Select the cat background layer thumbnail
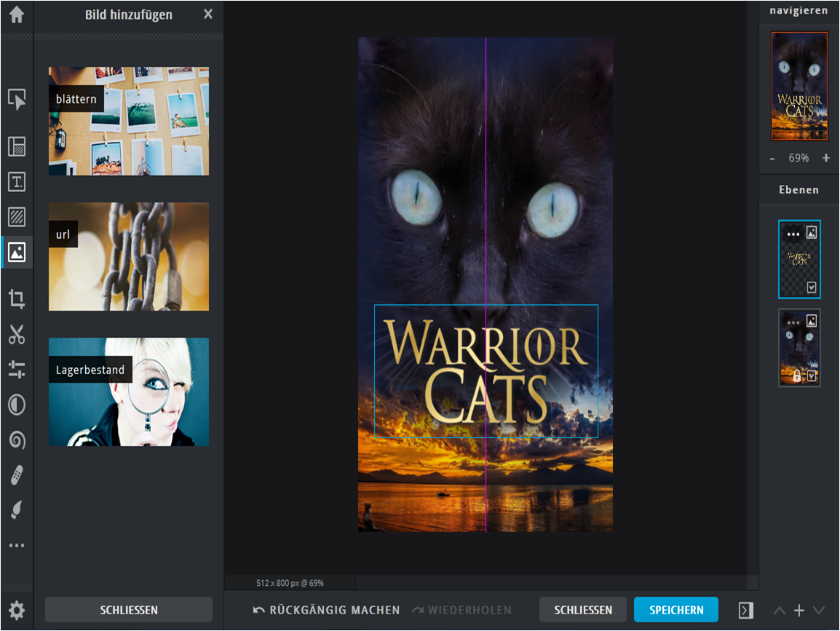The image size is (840, 631). coord(799,348)
